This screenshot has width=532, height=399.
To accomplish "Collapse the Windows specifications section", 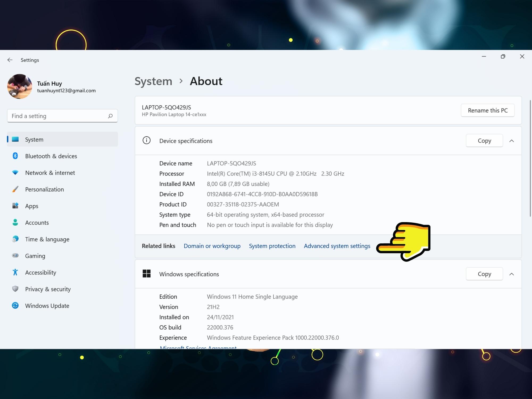I will click(x=512, y=274).
